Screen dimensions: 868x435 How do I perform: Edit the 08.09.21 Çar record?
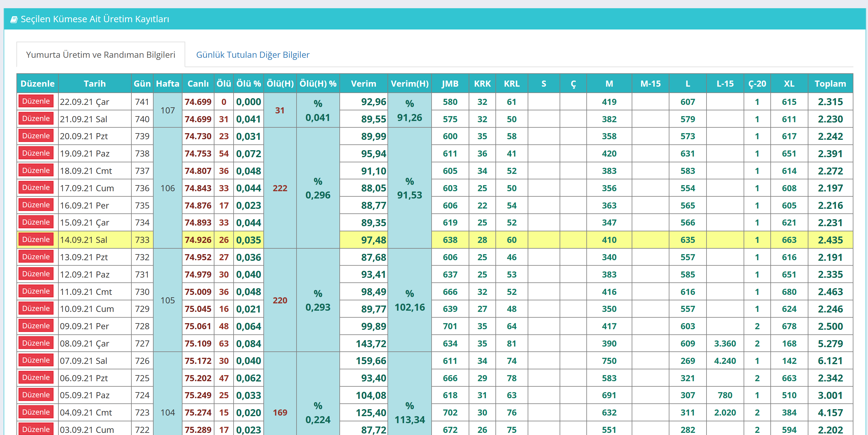click(x=36, y=343)
